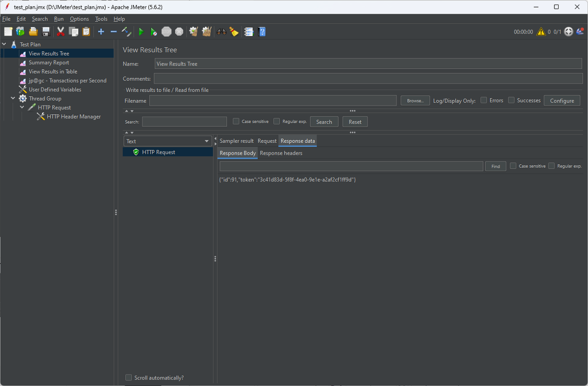This screenshot has height=386, width=588.
Task: Toggle Regular exp. checkbox beside Search field
Action: (x=277, y=121)
